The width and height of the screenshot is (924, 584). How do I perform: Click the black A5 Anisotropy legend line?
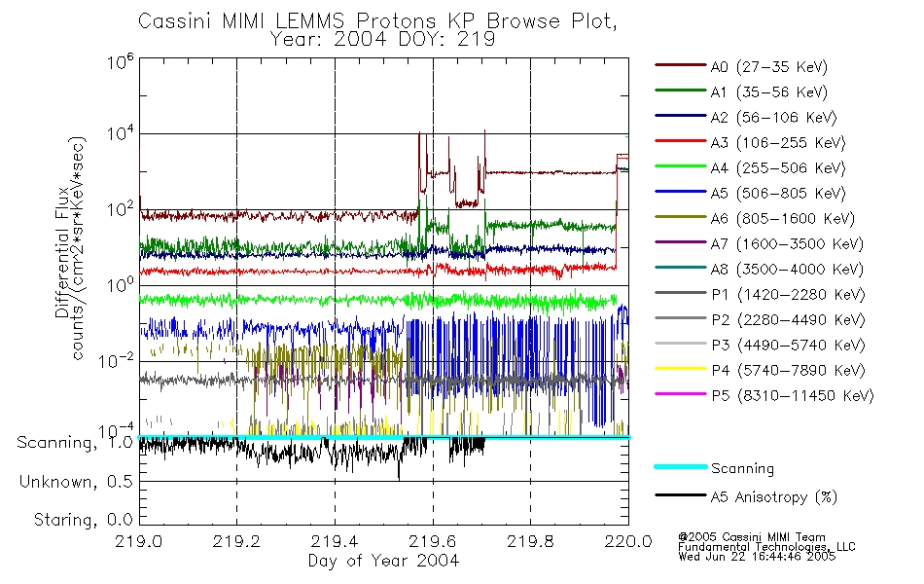click(x=681, y=494)
